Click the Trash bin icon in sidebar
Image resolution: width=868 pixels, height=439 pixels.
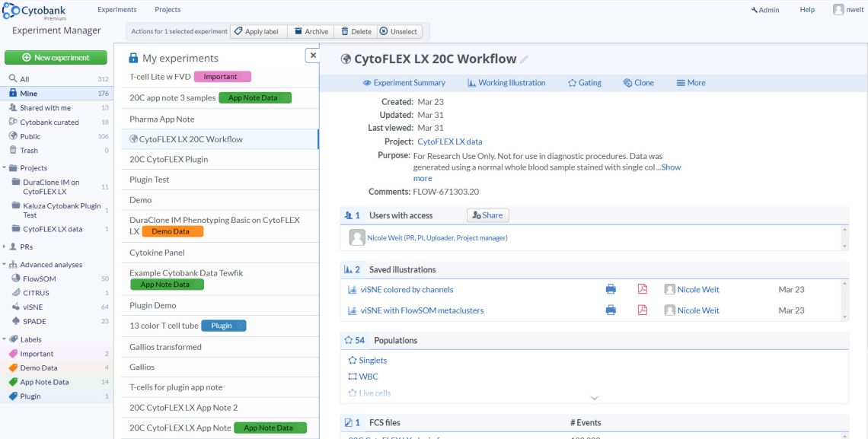13,151
